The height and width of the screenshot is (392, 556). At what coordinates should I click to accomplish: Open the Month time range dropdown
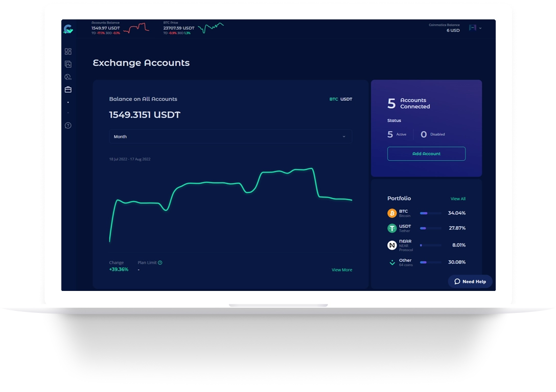230,137
